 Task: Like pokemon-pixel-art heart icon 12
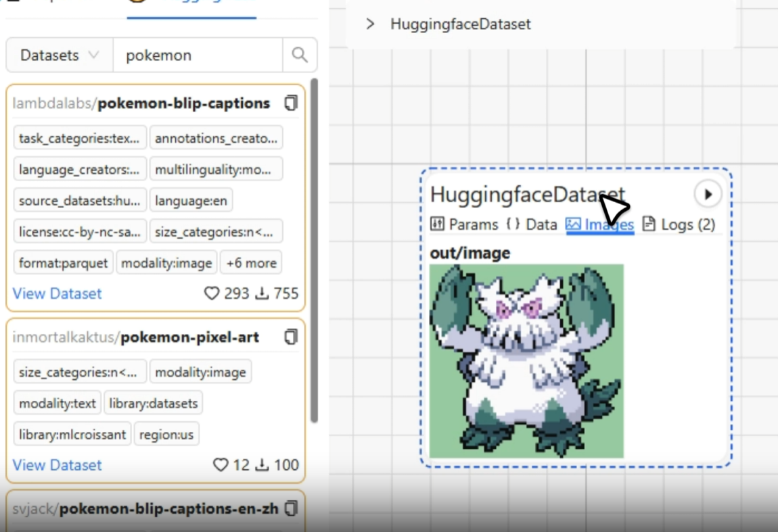tap(221, 465)
